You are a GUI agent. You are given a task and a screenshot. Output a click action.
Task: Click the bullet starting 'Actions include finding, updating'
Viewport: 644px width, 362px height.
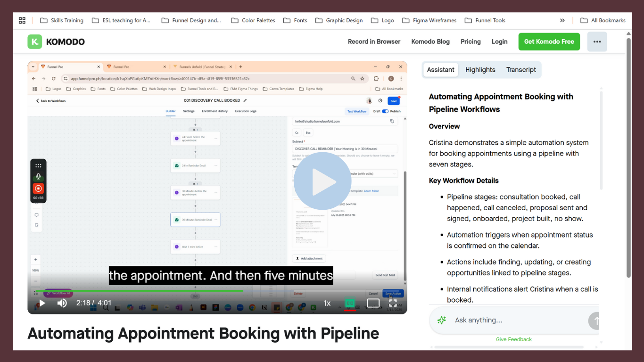519,267
